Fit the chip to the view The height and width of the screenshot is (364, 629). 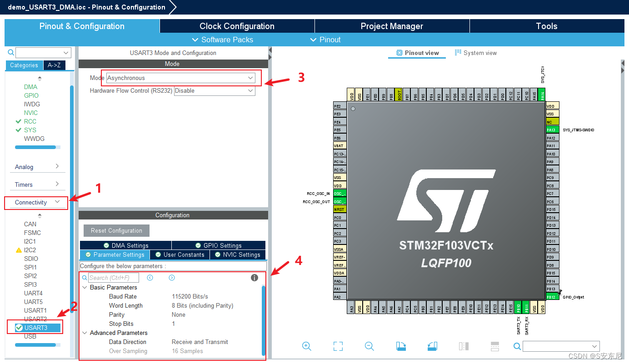pyautogui.click(x=338, y=346)
